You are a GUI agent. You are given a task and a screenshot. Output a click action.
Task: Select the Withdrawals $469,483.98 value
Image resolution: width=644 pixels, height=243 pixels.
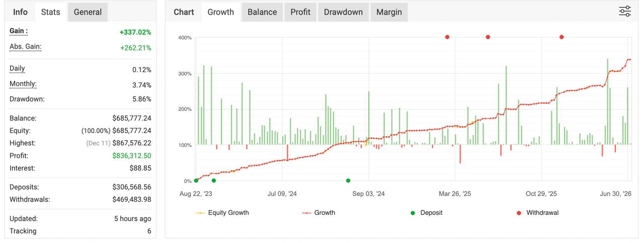pyautogui.click(x=132, y=200)
